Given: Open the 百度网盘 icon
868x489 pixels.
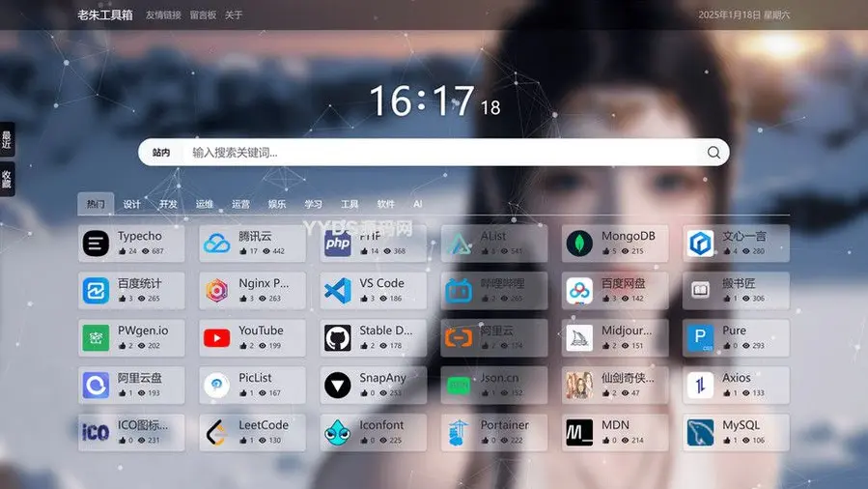Looking at the screenshot, I should tap(579, 291).
